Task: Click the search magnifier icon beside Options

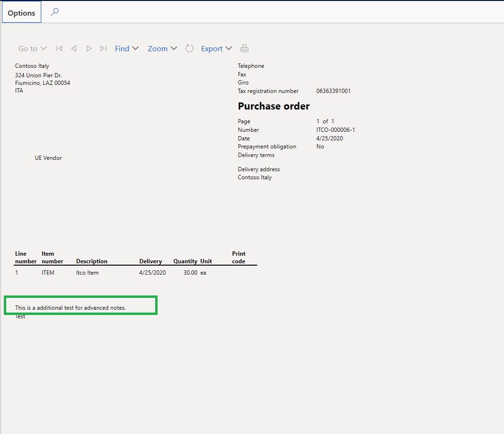Action: (x=55, y=12)
